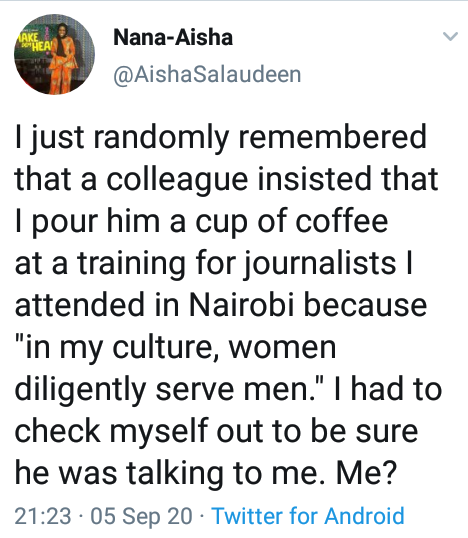Image resolution: width=468 pixels, height=538 pixels.
Task: Select the word training in the tweet
Action: 131,264
